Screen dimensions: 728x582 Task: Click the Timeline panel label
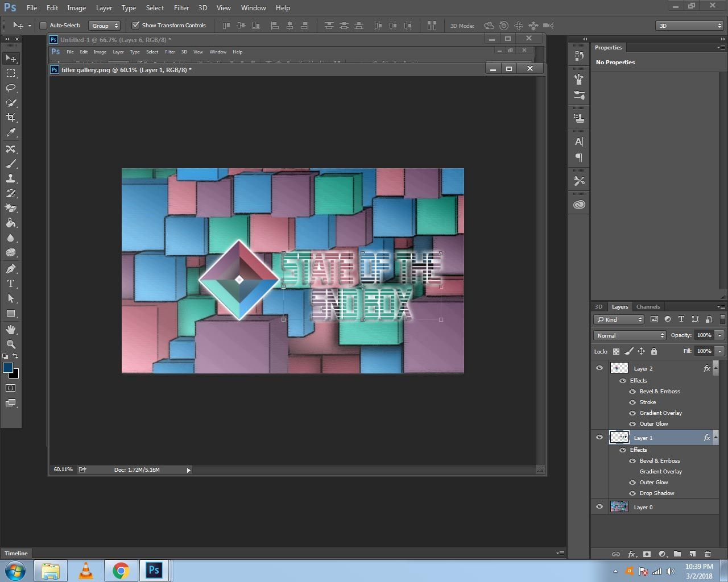tap(16, 553)
